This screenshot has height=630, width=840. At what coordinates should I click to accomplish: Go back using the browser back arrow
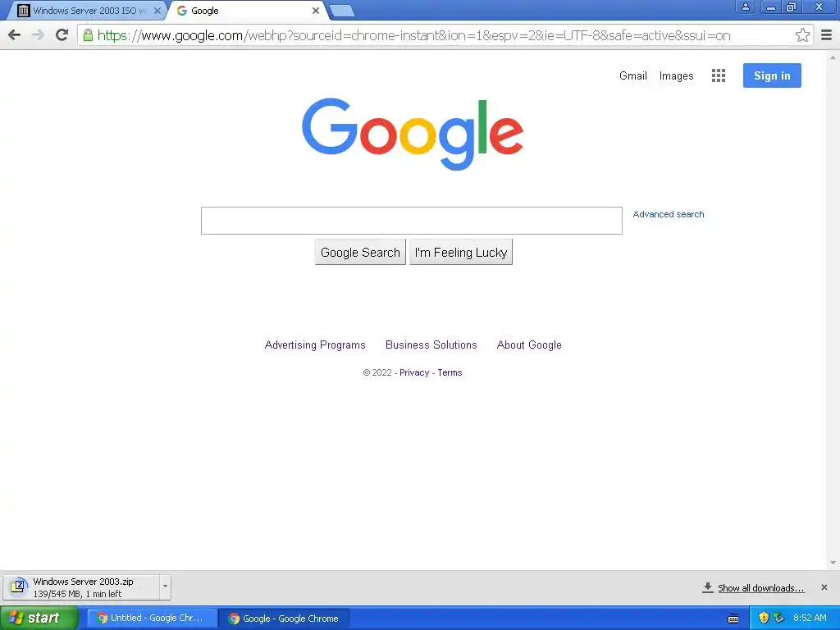tap(15, 35)
